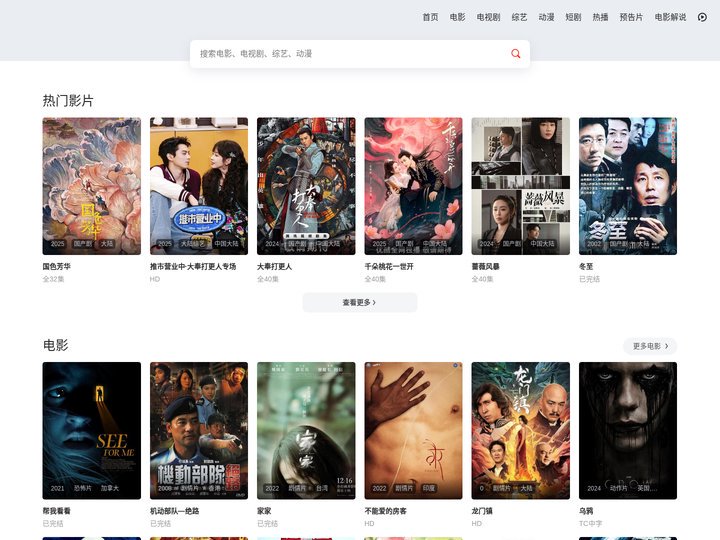This screenshot has width=720, height=540.
Task: Click the title 推市营业中·大奉打更人专场
Action: tap(193, 266)
